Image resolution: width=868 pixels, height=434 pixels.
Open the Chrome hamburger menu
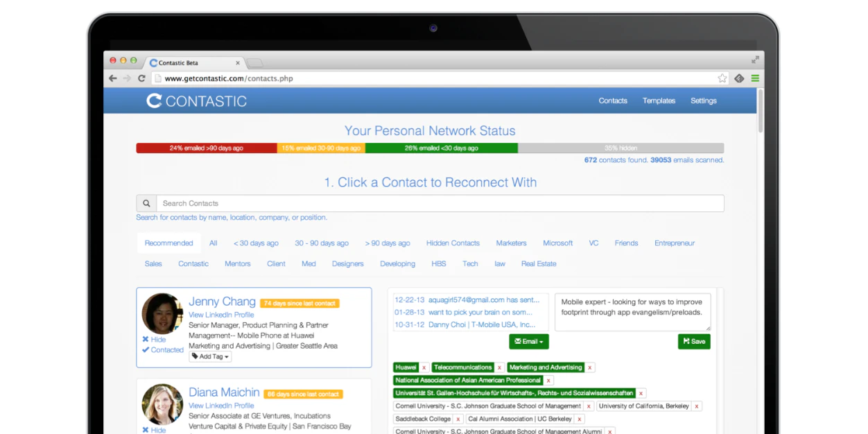coord(755,78)
